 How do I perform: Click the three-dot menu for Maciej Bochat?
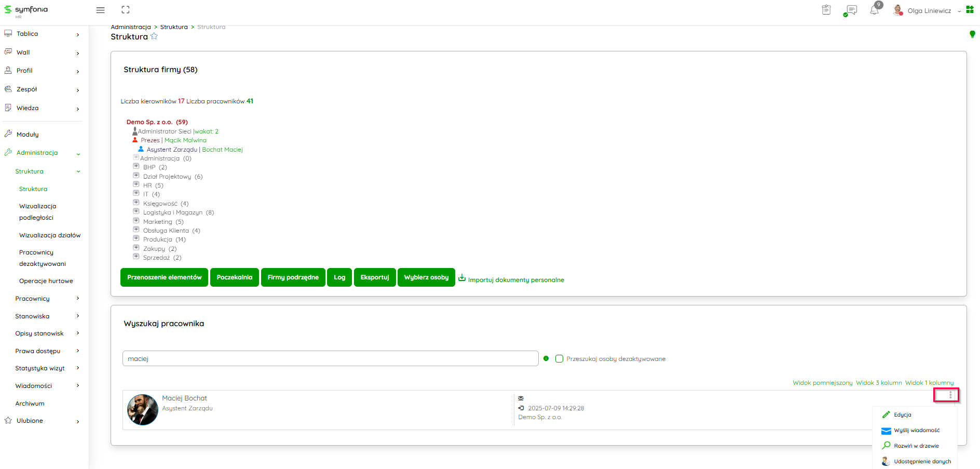pyautogui.click(x=950, y=395)
